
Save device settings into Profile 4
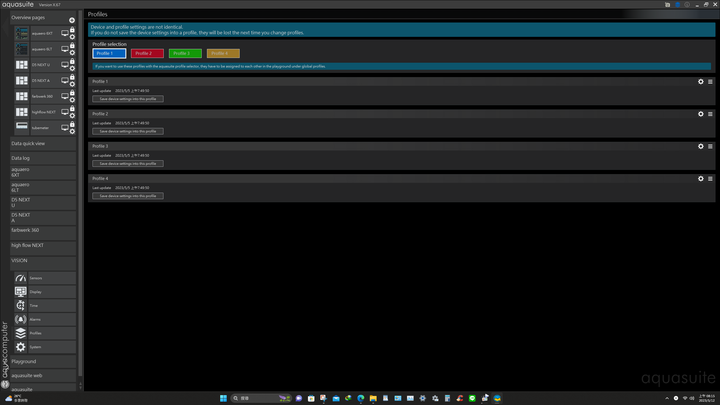tap(128, 196)
